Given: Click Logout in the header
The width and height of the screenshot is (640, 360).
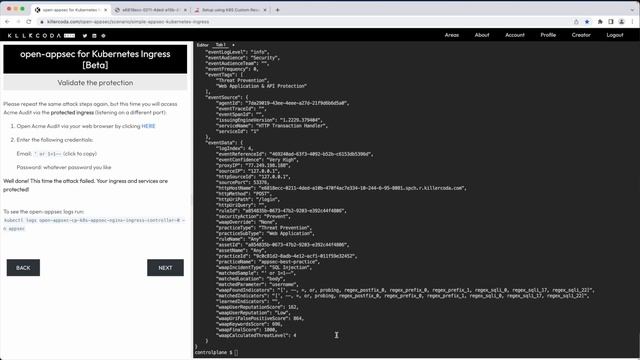Looking at the screenshot, I should 615,35.
